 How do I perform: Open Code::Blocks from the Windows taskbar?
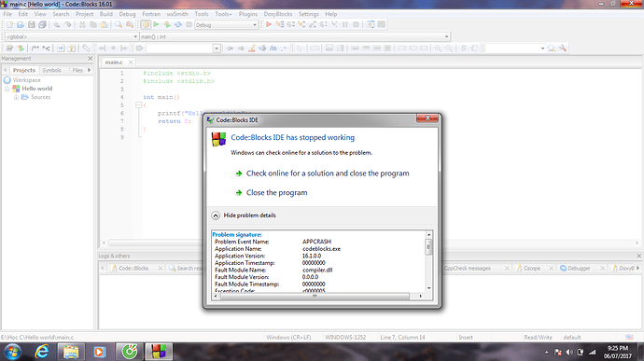tap(159, 352)
